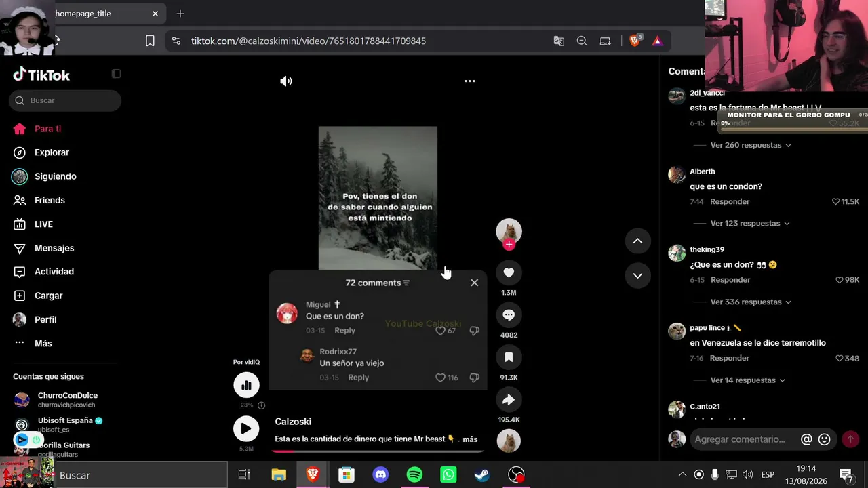Click the info icon beside 28%
This screenshot has height=488, width=868.
[x=261, y=405]
